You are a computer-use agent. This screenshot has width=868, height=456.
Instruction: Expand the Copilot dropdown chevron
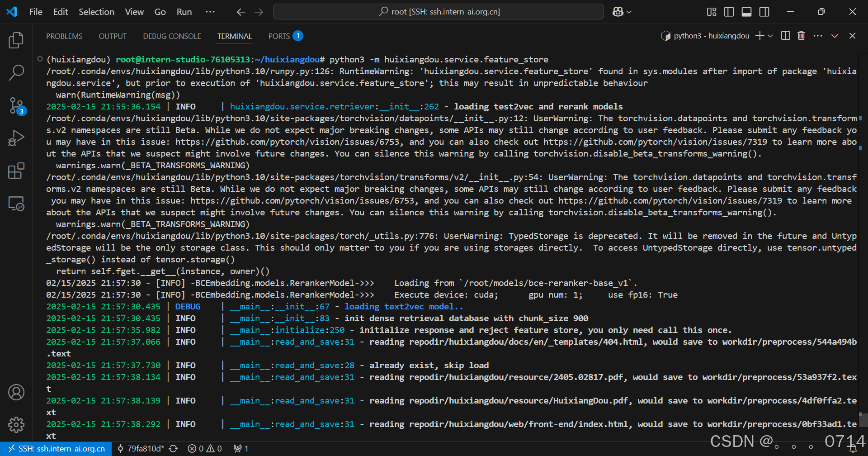click(x=629, y=12)
